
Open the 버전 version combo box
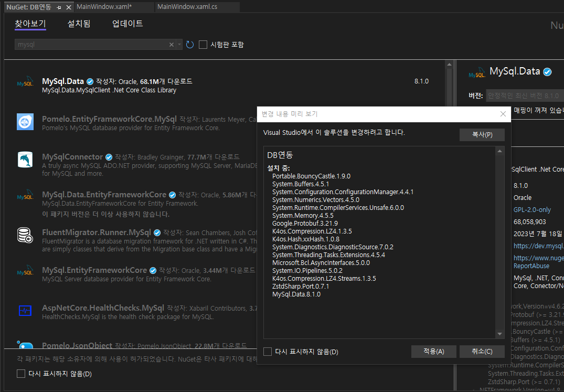tap(525, 96)
